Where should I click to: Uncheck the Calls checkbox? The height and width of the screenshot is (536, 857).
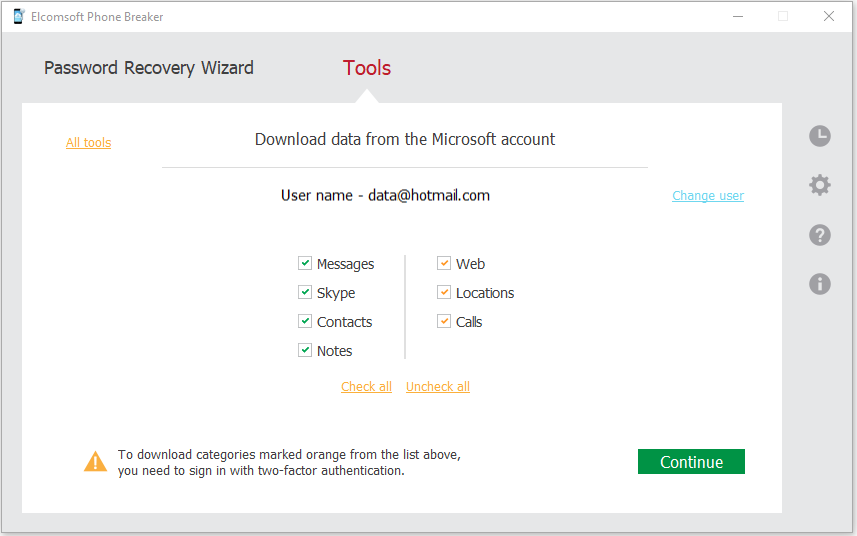[x=444, y=321]
